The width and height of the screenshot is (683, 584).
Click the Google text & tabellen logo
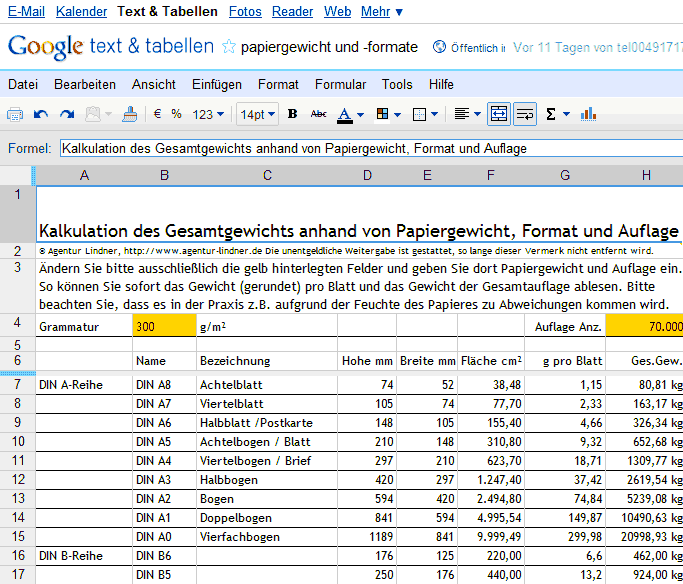(x=111, y=47)
